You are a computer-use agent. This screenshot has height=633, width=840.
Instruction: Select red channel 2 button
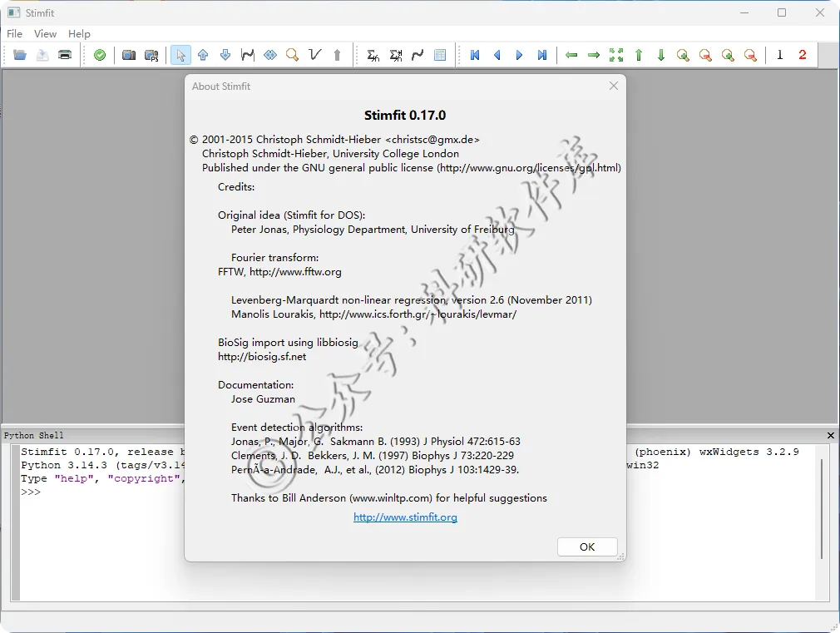coord(802,55)
